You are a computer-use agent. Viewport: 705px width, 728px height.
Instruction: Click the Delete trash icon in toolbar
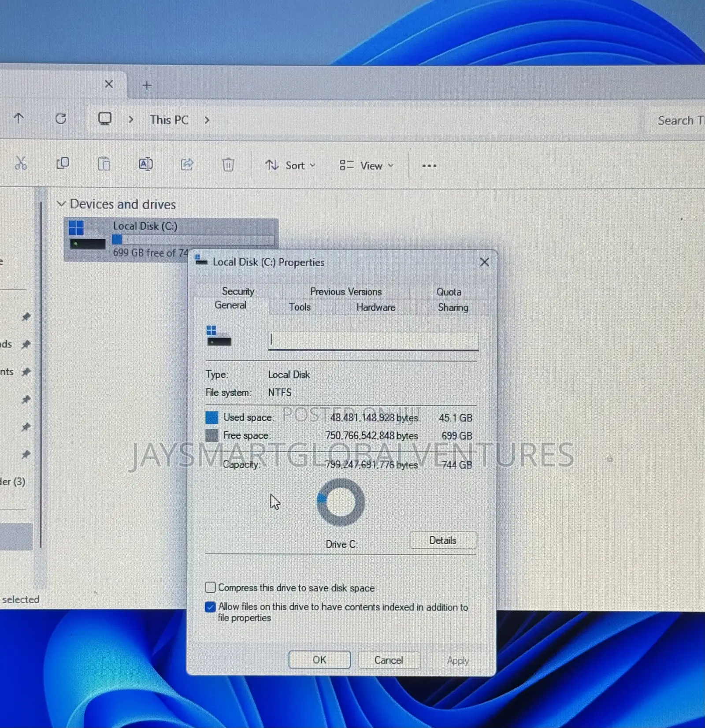(x=228, y=165)
